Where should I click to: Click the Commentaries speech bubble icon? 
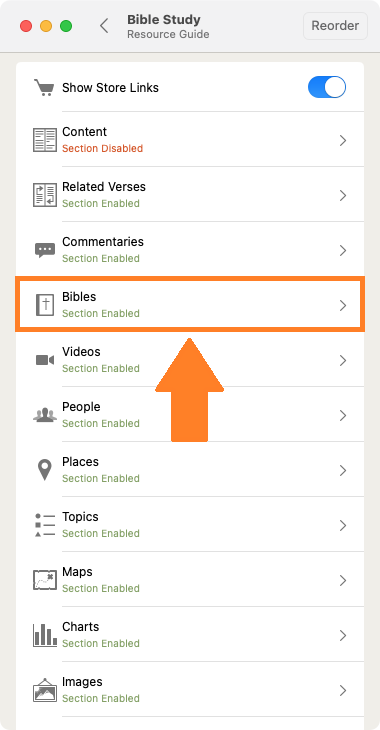pos(45,250)
